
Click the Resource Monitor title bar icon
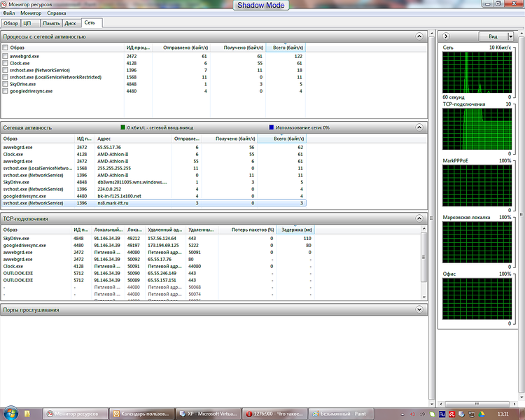click(x=3, y=4)
